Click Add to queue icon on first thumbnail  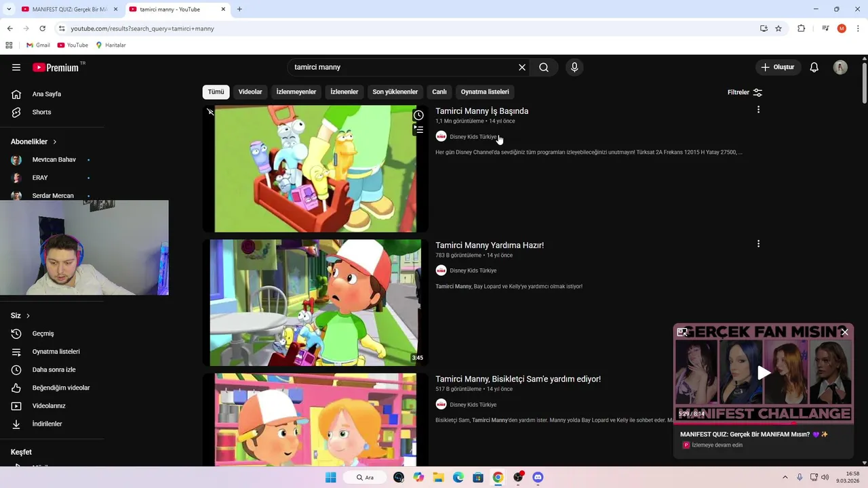(418, 129)
